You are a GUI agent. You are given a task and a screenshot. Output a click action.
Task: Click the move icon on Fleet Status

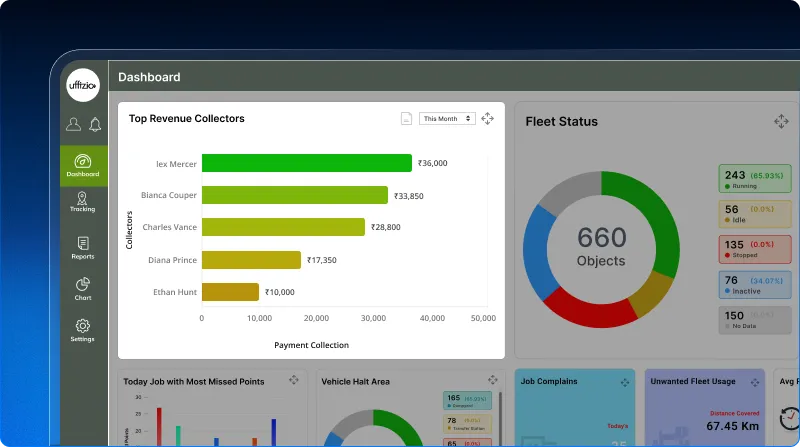[781, 121]
